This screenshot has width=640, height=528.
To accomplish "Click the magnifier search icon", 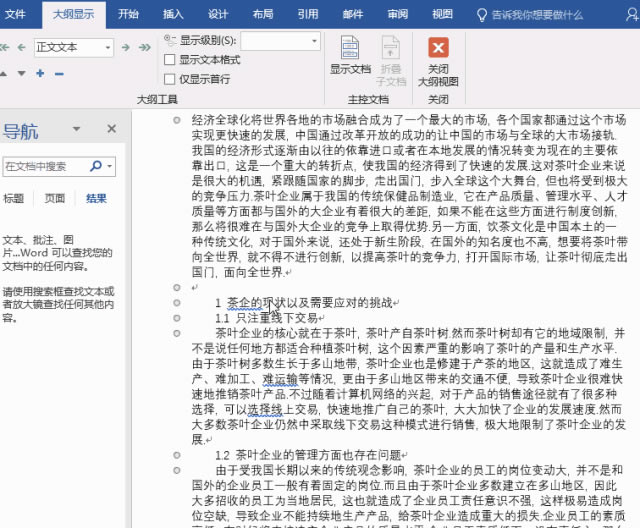I will 96,166.
